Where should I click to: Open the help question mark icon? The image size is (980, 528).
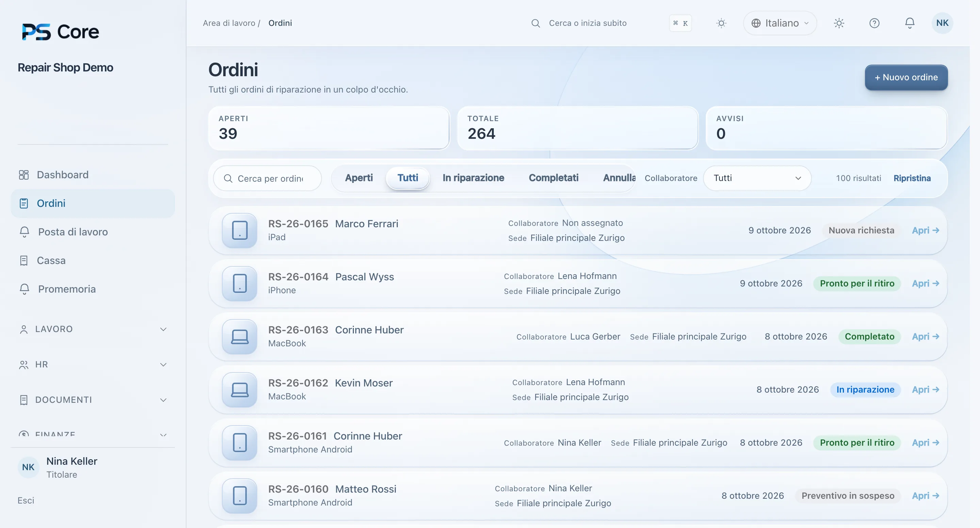[x=874, y=23]
